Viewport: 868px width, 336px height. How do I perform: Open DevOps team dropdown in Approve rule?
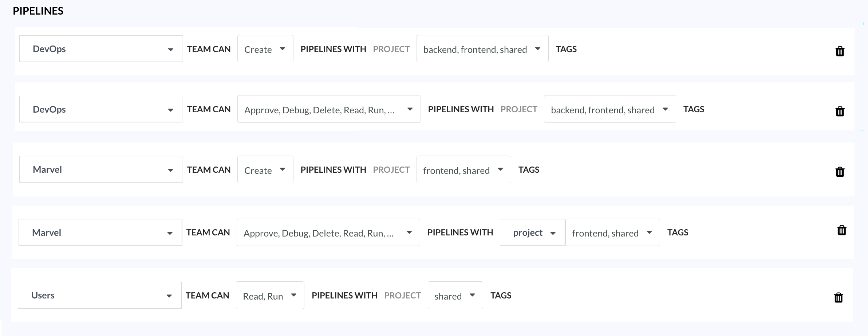101,109
